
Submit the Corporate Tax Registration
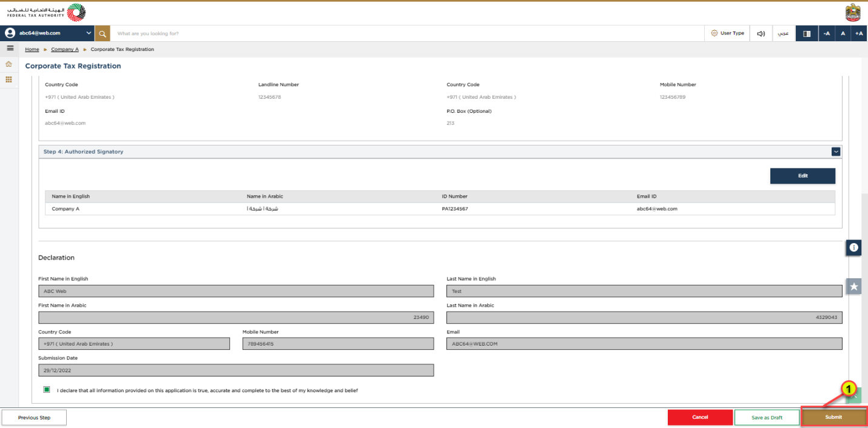tap(834, 418)
